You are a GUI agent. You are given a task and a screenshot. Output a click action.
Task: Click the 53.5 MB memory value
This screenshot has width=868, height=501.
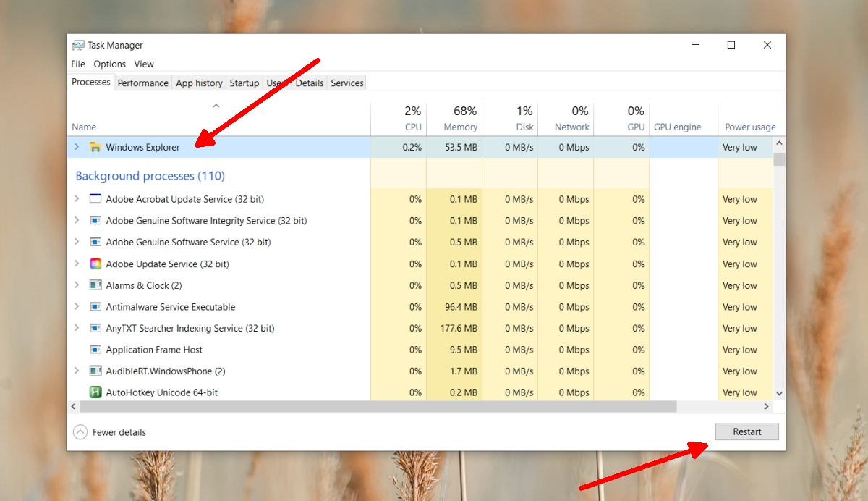tap(461, 147)
